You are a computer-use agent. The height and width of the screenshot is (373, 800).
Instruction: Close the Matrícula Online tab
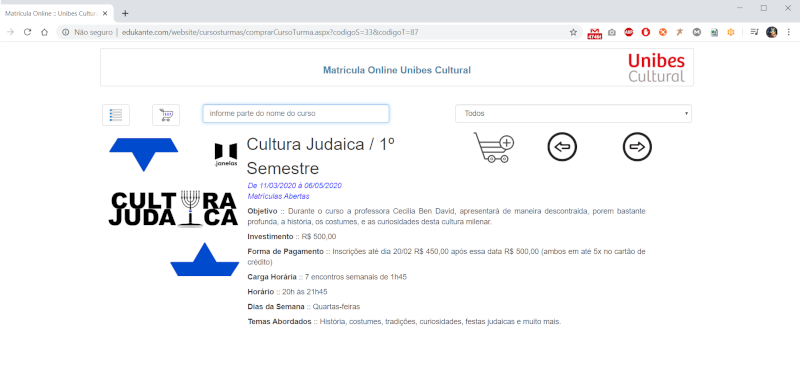(105, 13)
